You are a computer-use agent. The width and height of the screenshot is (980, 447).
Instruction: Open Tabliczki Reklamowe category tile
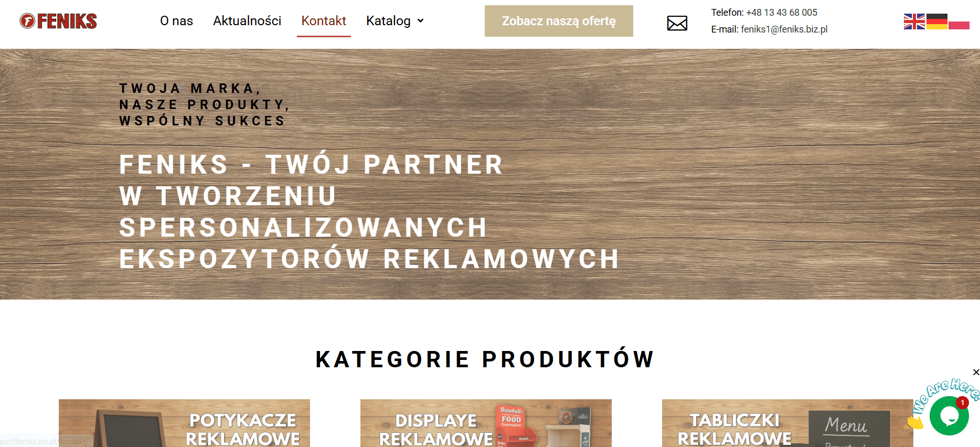coord(787,423)
